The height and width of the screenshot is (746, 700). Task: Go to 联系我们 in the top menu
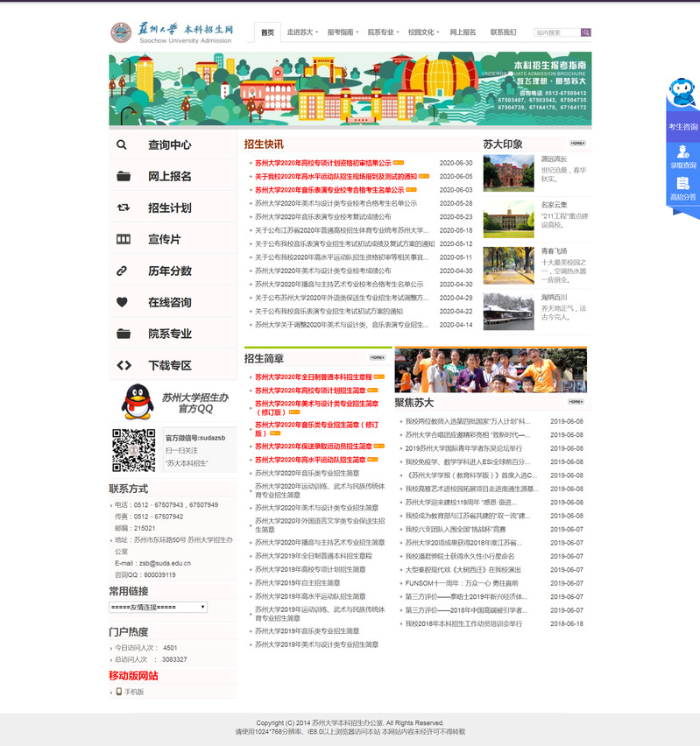click(x=503, y=32)
